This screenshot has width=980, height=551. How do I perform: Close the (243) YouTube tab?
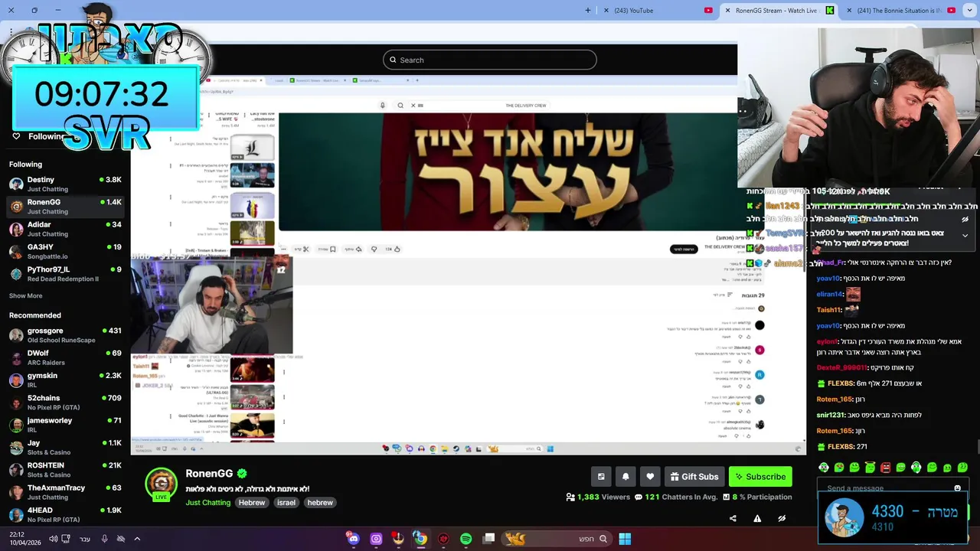606,10
